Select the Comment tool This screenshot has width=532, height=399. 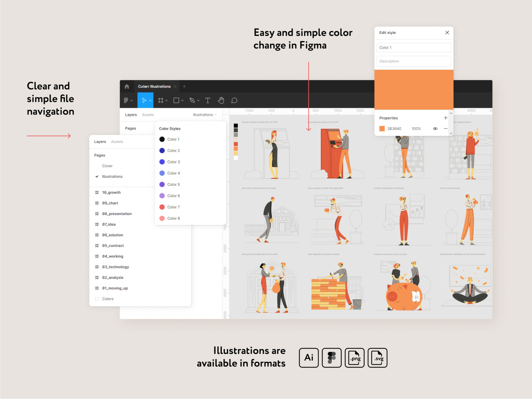pos(234,100)
